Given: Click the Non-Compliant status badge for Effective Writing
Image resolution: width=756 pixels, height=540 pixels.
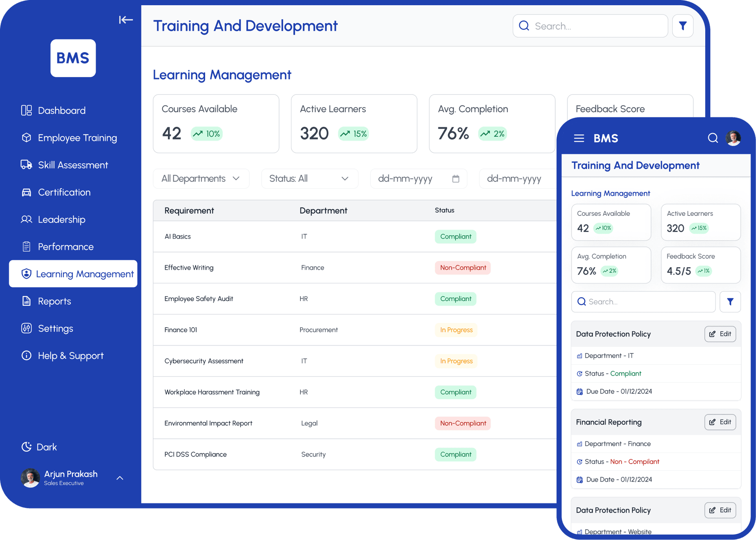Looking at the screenshot, I should (463, 267).
